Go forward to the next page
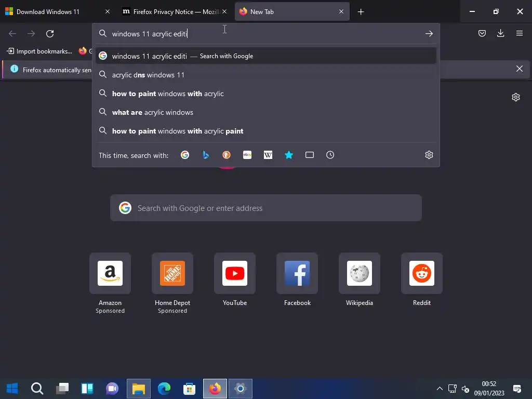Viewport: 532px width, 399px height. (31, 34)
